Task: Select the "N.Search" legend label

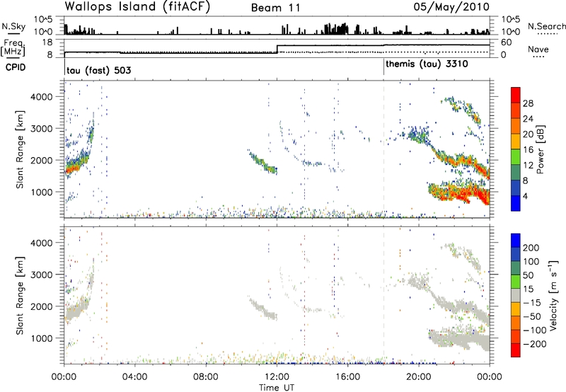Action: [x=546, y=26]
